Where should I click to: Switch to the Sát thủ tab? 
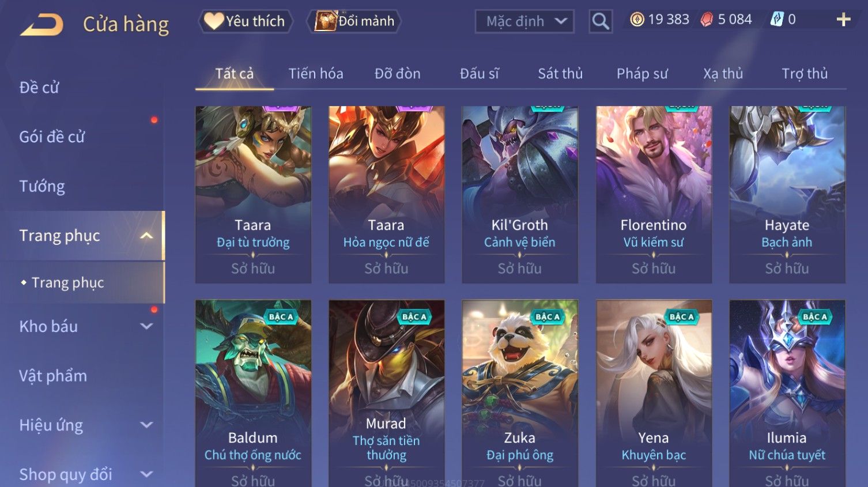point(560,74)
